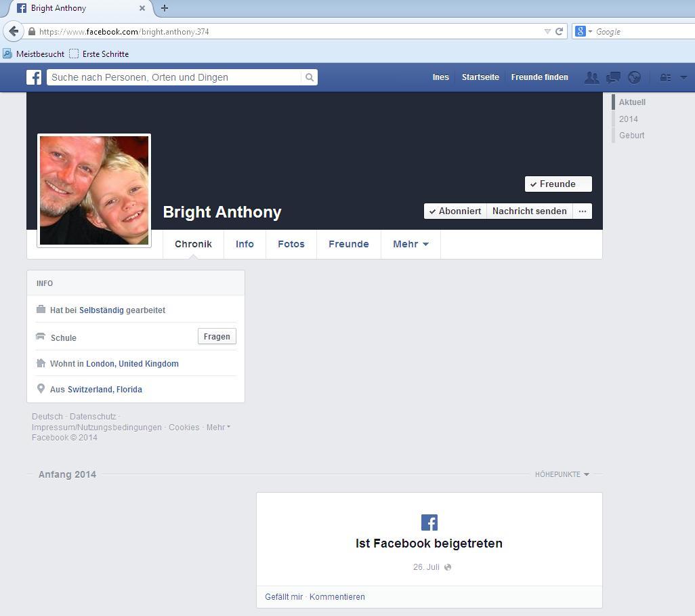The height and width of the screenshot is (616, 695).
Task: Switch to the Fotos tab
Action: pyautogui.click(x=291, y=244)
